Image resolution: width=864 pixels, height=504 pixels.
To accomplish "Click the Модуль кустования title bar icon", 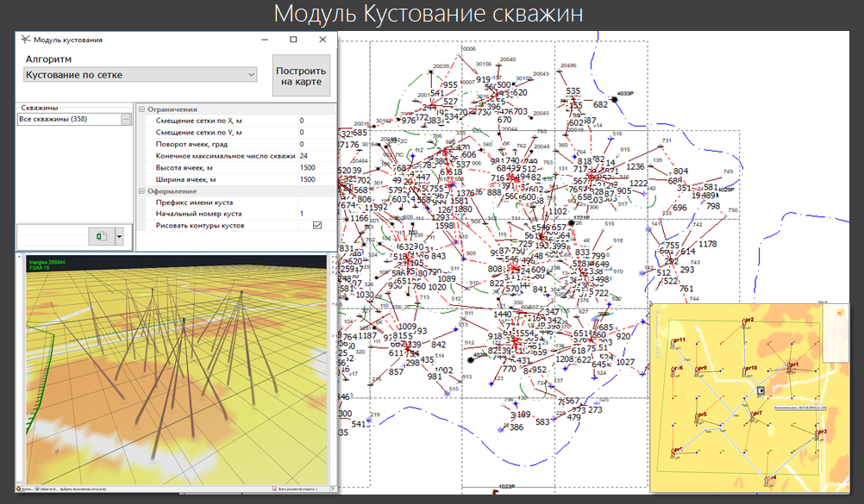I will 25,39.
